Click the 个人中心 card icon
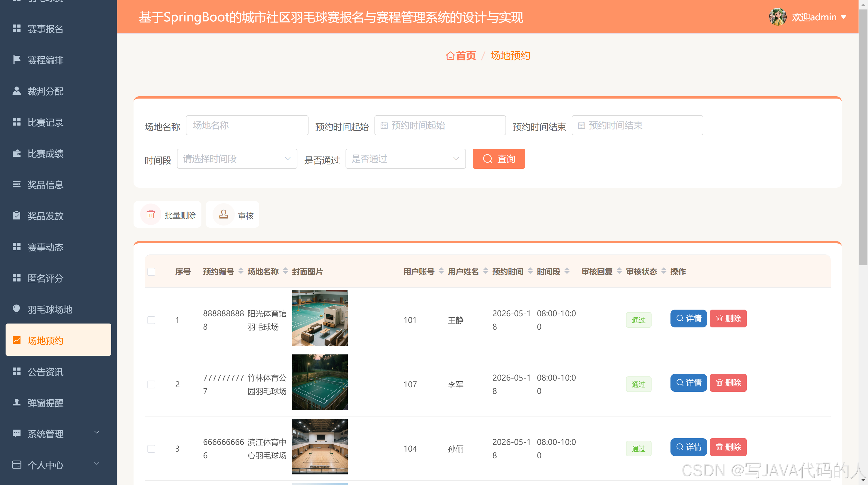Viewport: 868px width, 485px height. (x=16, y=464)
